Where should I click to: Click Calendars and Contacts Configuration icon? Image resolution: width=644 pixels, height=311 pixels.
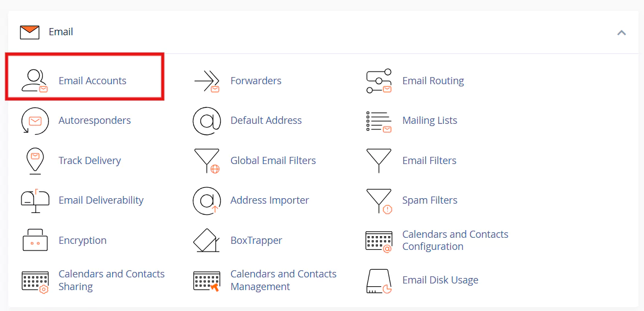(379, 241)
